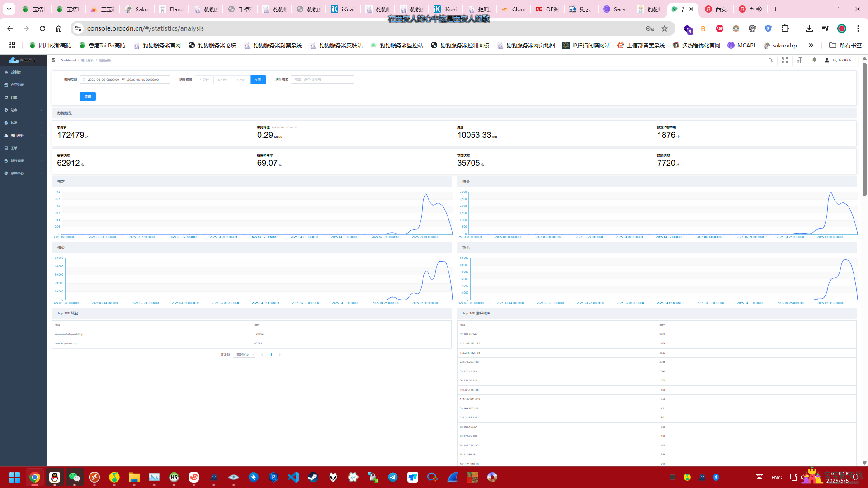Open the browser home icon
The image size is (868, 488).
(59, 28)
